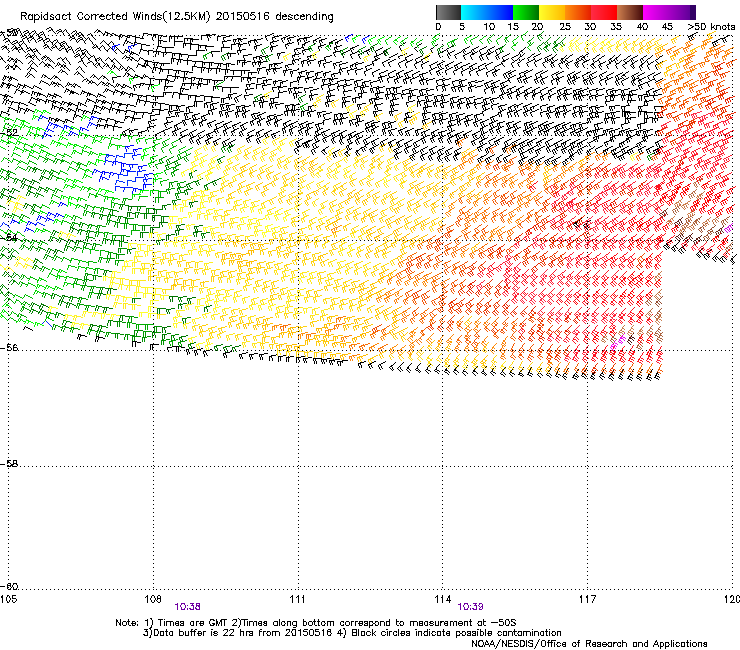Click longitude label '114' on bottom axis
The height and width of the screenshot is (650, 740).
tap(443, 599)
